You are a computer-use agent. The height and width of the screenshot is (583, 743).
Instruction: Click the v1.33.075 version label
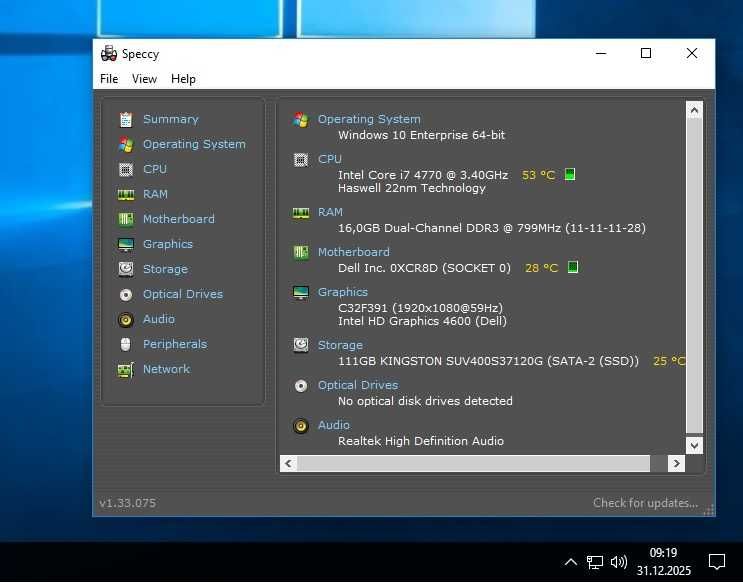click(127, 503)
